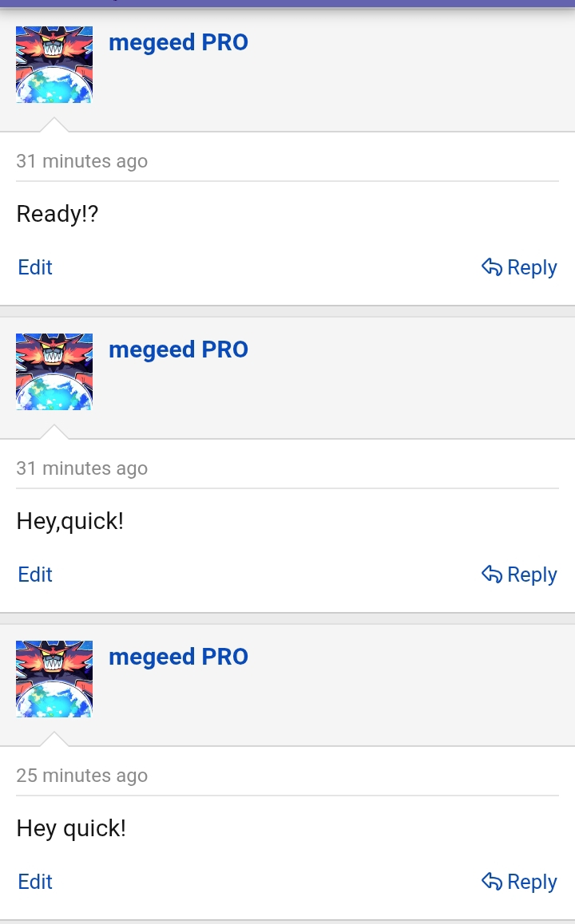
Task: Click the Reply text under the "Hey,quick!" comment
Action: click(532, 575)
